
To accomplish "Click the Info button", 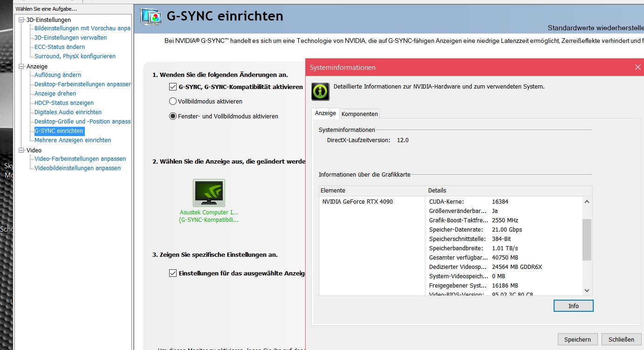I will (573, 306).
